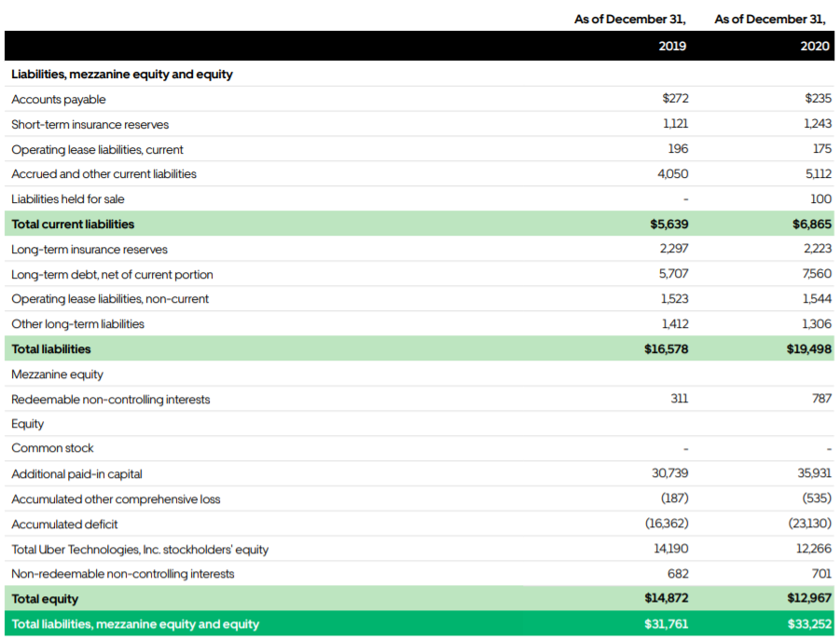840x640 pixels.
Task: Select other long-term liabilities 2019 value 1,412
Action: coord(675,324)
